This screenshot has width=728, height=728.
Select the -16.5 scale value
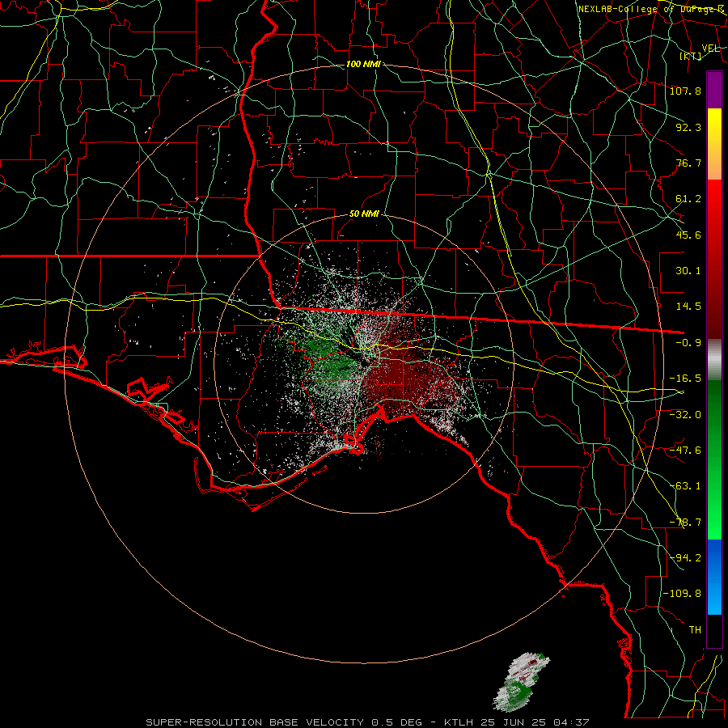tap(685, 379)
